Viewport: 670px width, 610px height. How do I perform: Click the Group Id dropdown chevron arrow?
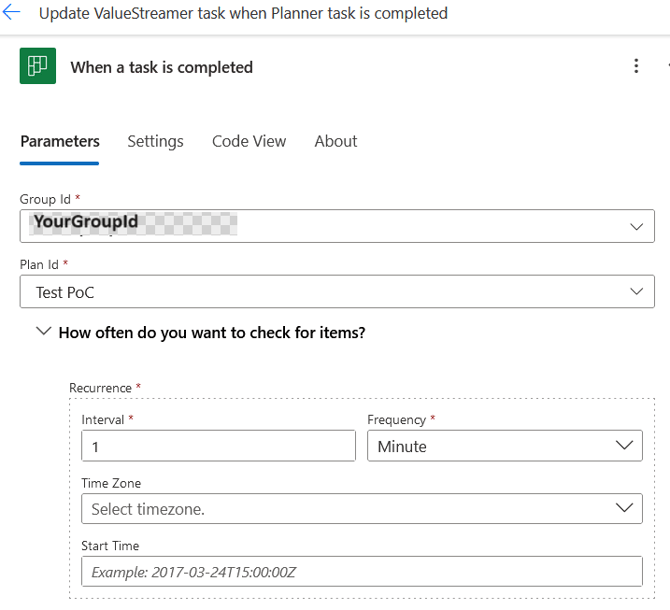(636, 227)
